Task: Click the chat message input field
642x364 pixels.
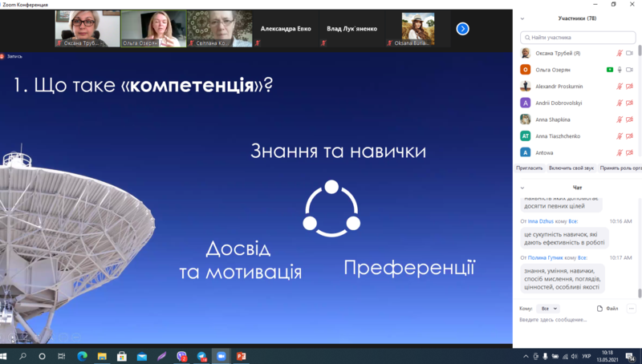Action: pos(577,320)
